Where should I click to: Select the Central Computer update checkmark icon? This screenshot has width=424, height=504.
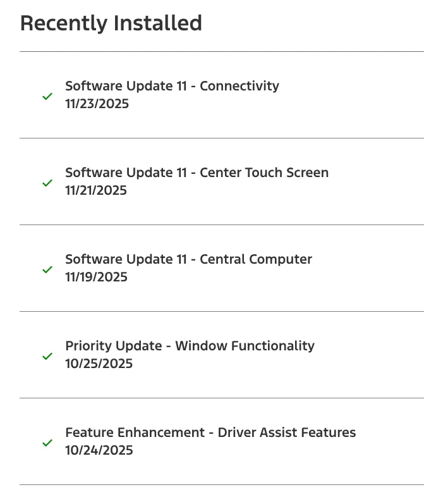47,270
